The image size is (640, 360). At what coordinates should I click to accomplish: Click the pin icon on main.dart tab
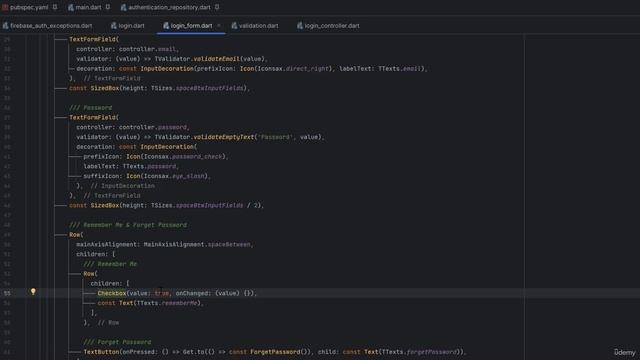108,7
